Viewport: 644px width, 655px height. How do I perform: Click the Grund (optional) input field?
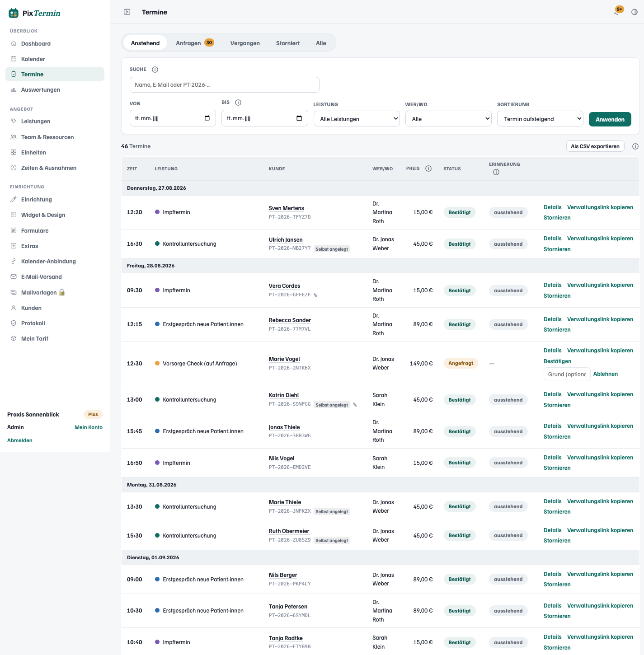567,374
